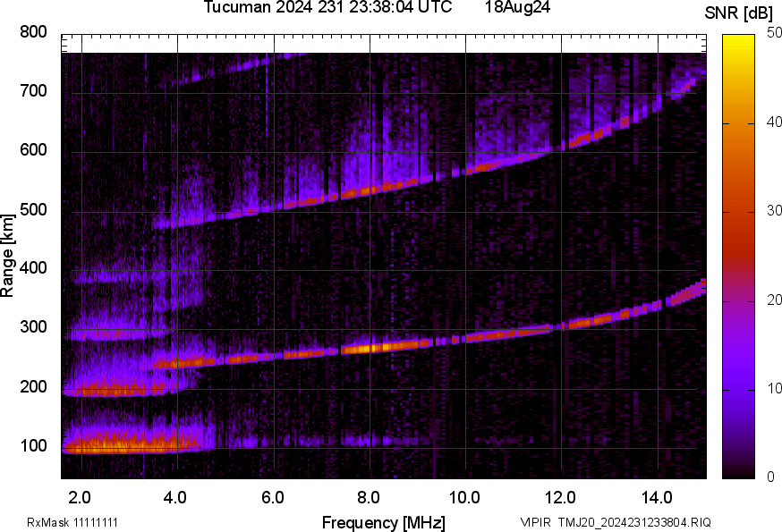Click the colorbar tick label '50'

(x=774, y=33)
